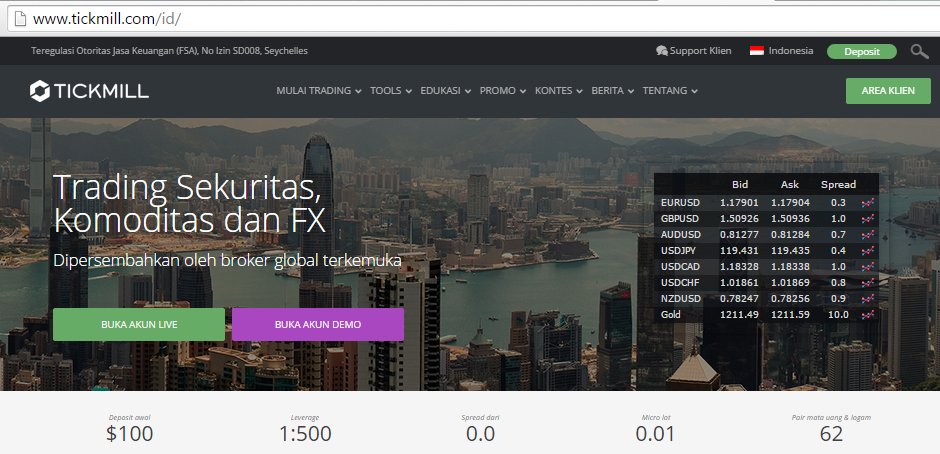This screenshot has width=940, height=454.
Task: Click the 1:500 Leverage figure
Action: [305, 434]
